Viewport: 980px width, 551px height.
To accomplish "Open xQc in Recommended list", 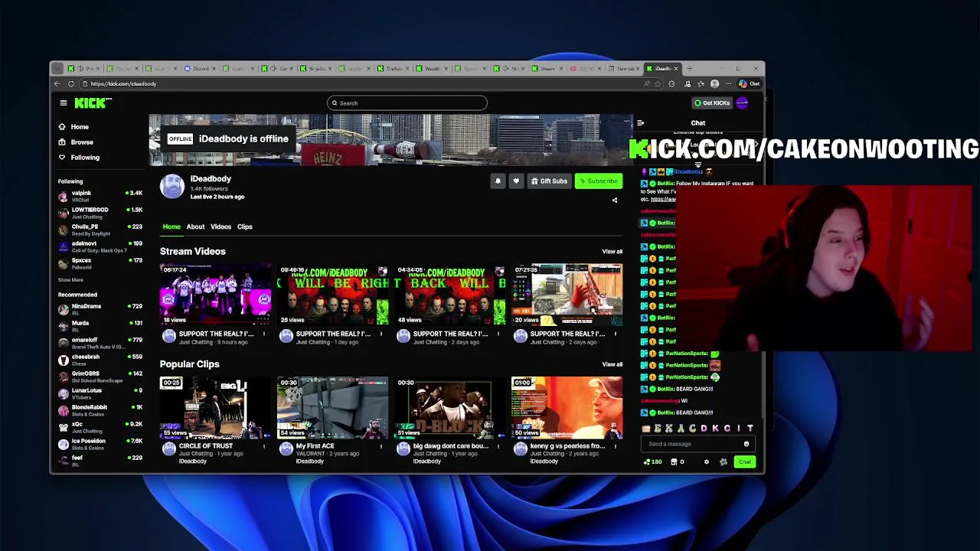I will pos(100,427).
